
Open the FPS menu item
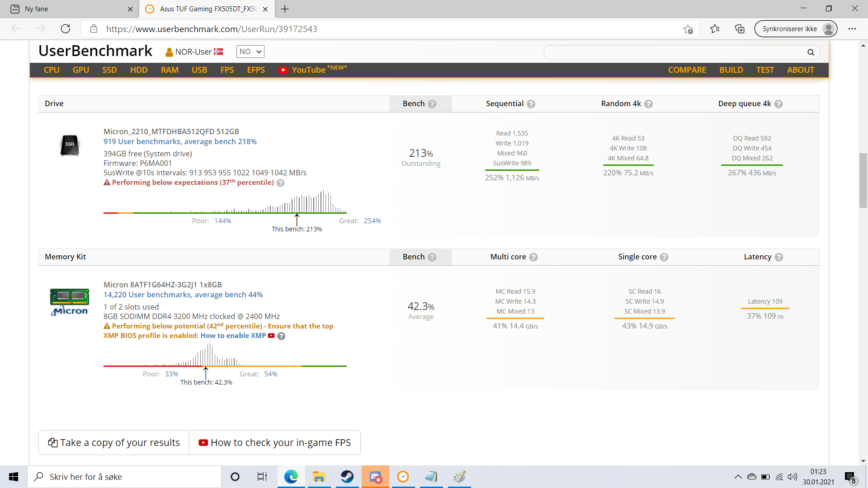227,70
